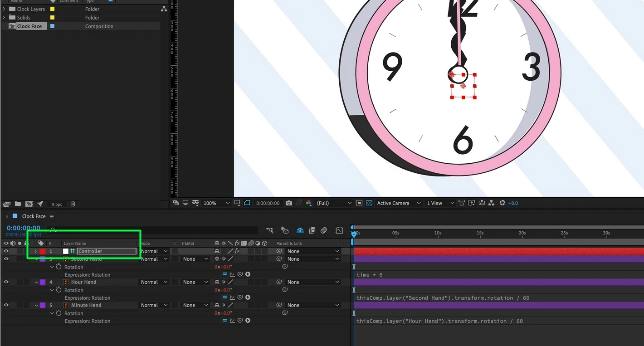644x346 pixels.
Task: Select the Solids folder in Project panel
Action: pyautogui.click(x=24, y=18)
